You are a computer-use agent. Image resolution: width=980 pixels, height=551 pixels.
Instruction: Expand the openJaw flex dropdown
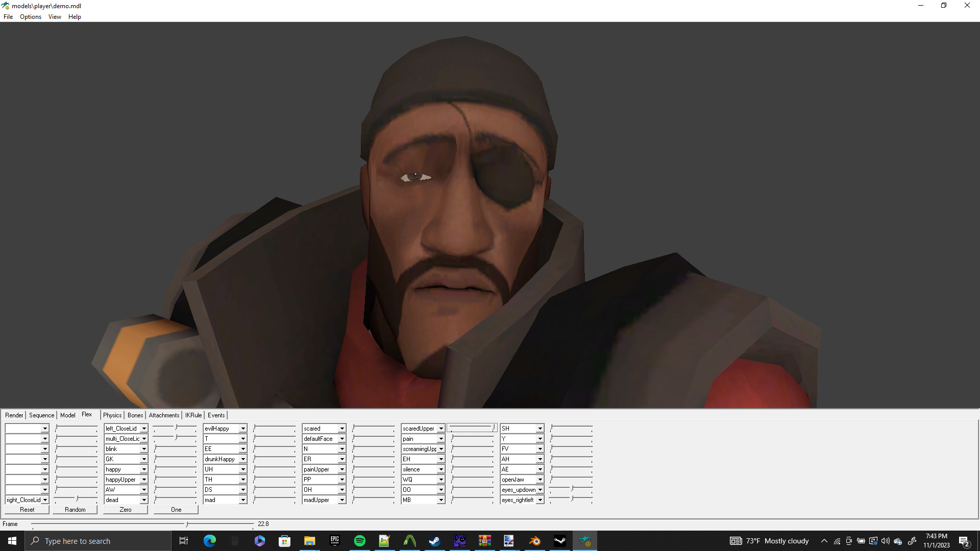point(539,479)
